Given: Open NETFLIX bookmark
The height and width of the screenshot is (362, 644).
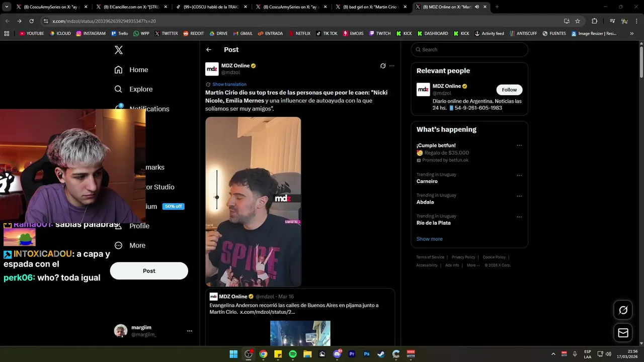Looking at the screenshot, I should pyautogui.click(x=299, y=34).
